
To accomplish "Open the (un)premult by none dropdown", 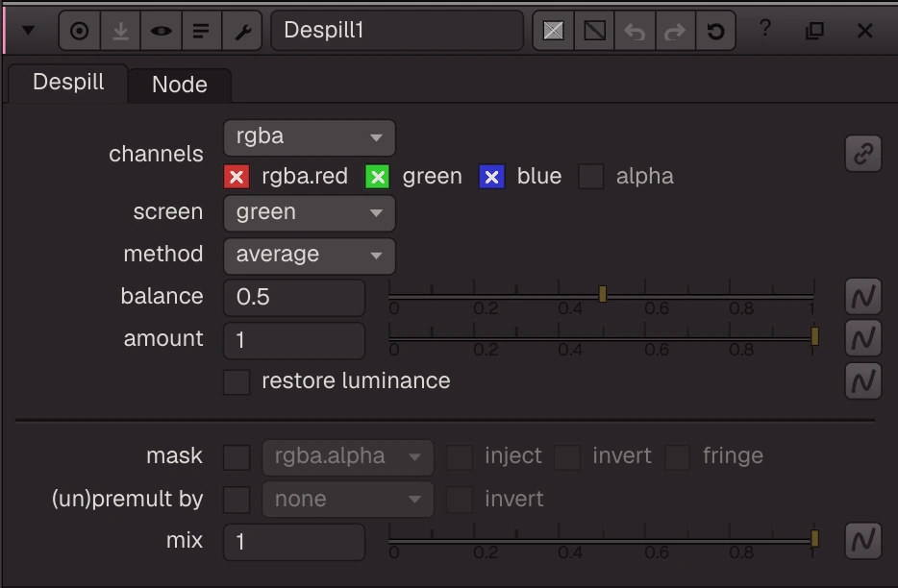I will pyautogui.click(x=348, y=500).
